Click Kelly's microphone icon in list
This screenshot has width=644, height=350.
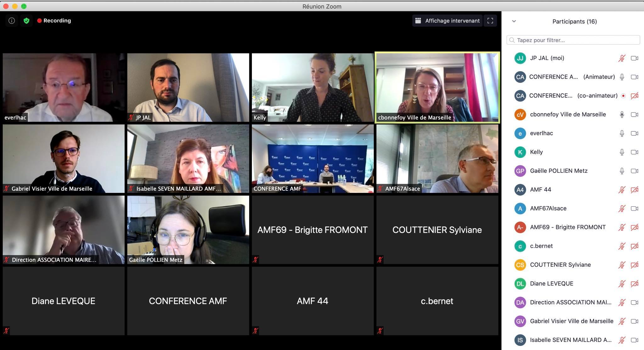[622, 152]
